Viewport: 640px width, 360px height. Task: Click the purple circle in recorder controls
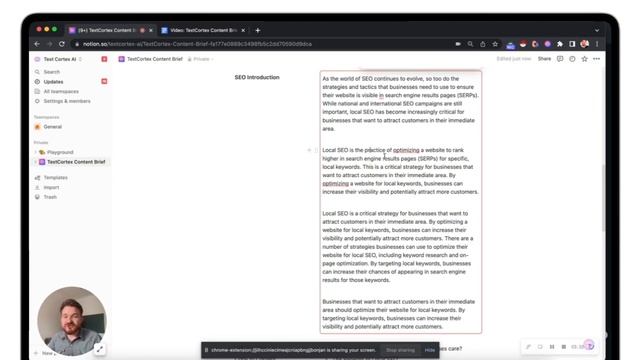[589, 346]
